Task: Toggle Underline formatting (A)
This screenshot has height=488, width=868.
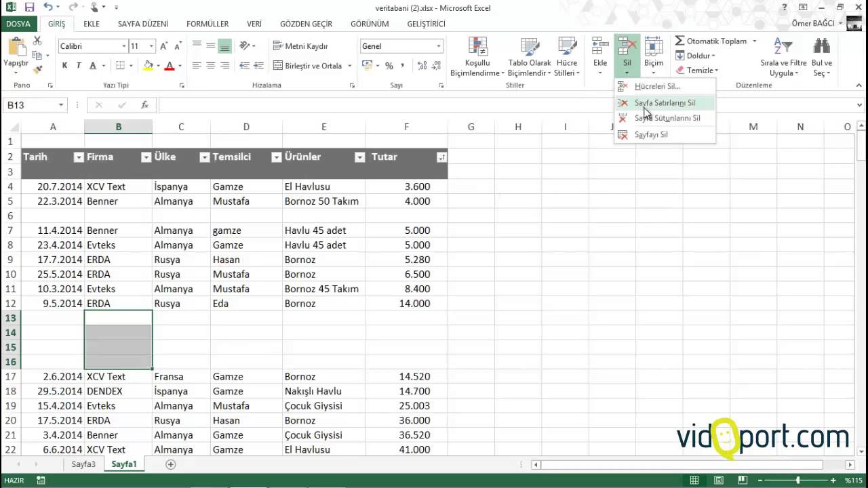Action: tap(93, 66)
